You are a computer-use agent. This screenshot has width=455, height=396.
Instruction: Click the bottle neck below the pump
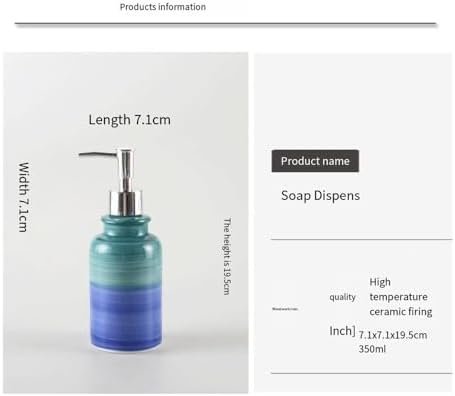click(x=126, y=224)
